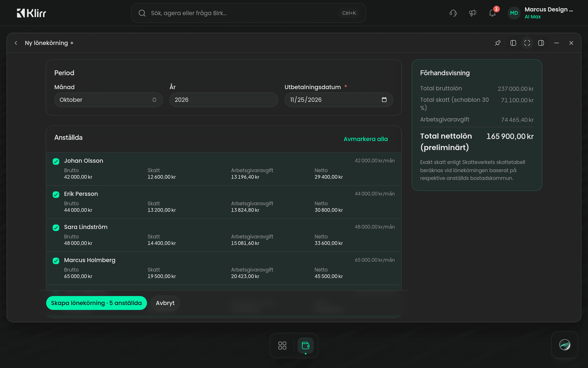Screen dimensions: 588x368
Task: Click the Klirr logo
Action: coord(31,13)
